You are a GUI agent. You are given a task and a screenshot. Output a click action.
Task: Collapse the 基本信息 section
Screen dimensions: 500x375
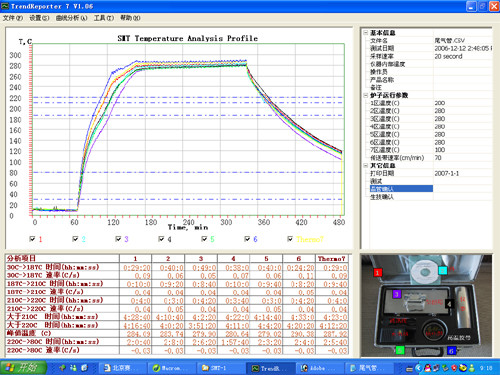tap(366, 33)
